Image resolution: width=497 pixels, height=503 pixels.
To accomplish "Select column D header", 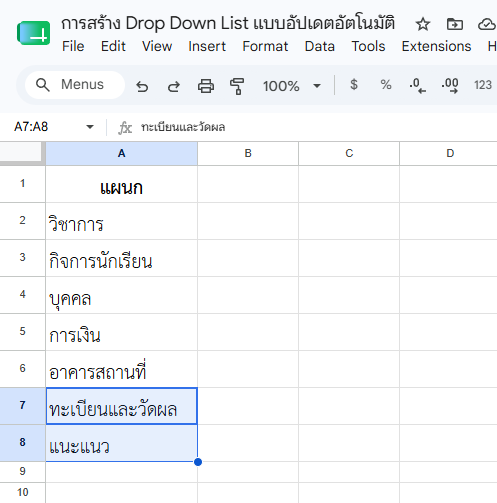I will click(x=448, y=153).
